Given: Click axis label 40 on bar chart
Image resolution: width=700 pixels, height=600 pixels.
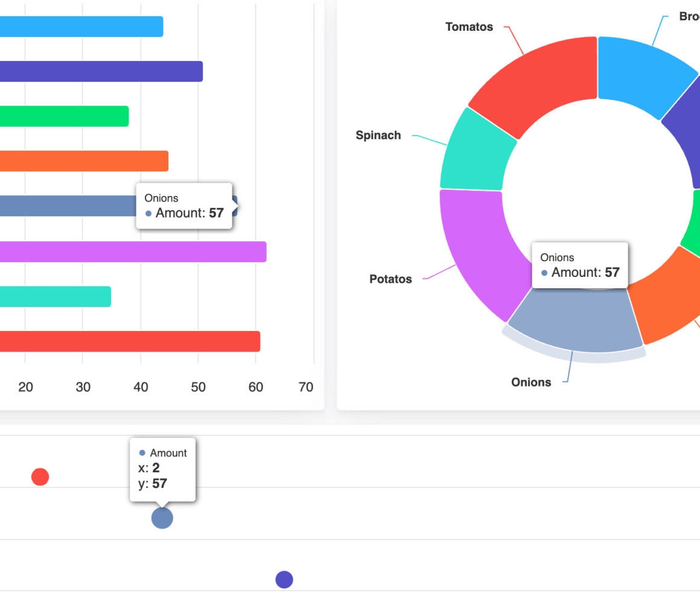Looking at the screenshot, I should (x=141, y=387).
